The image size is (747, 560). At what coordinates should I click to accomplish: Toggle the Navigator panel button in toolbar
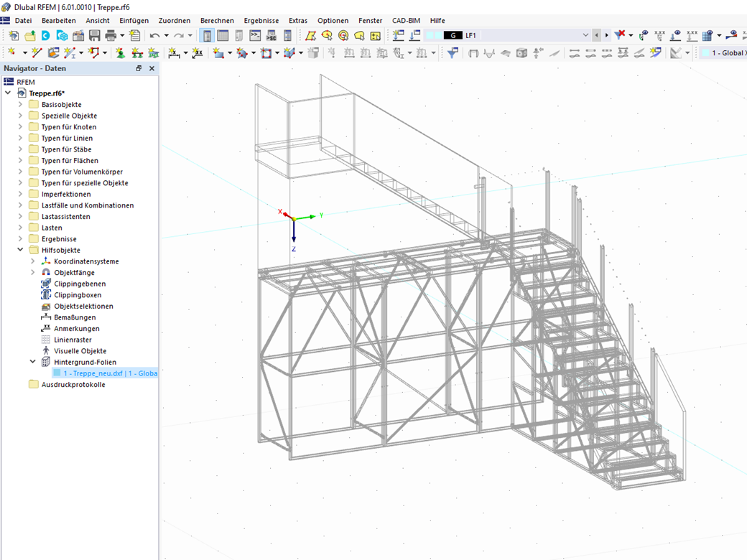click(x=207, y=35)
